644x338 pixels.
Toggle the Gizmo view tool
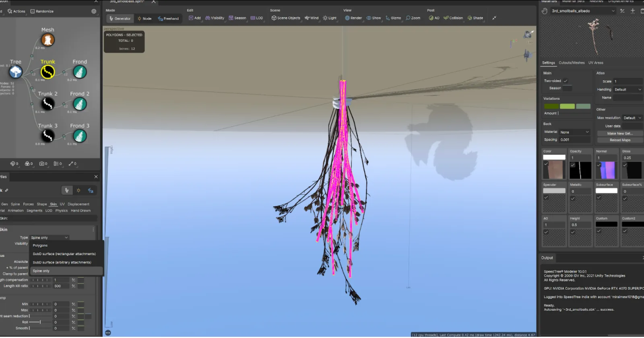coord(393,18)
